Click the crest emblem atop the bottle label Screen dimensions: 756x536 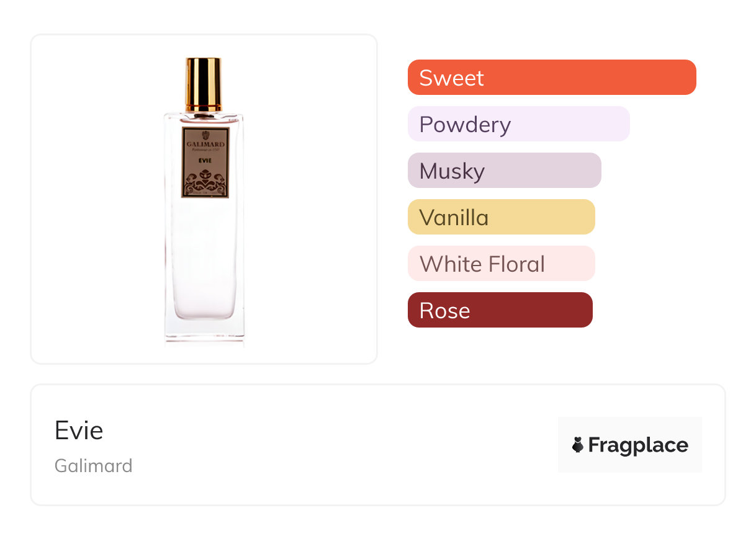click(x=205, y=136)
